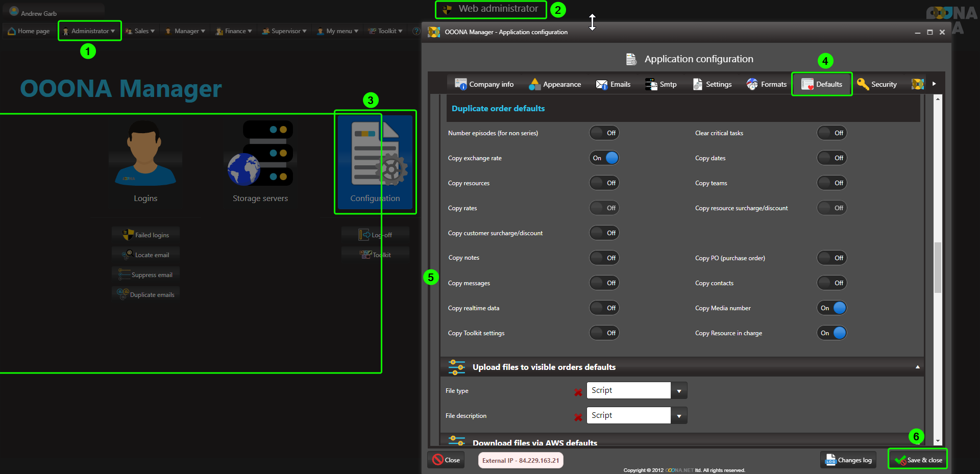This screenshot has height=474, width=980.
Task: Click the vertical scrollbar thumb
Action: coord(938,268)
